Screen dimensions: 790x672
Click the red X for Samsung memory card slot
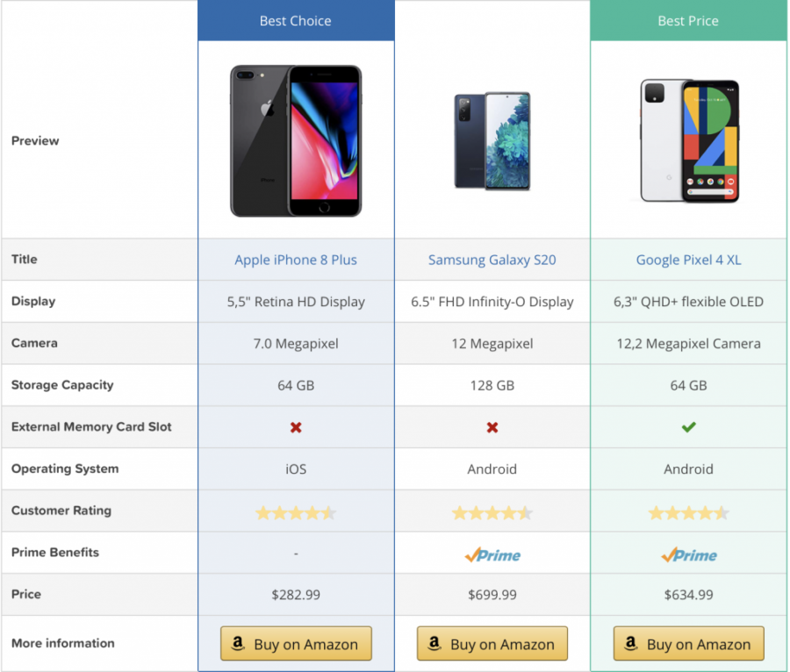(x=492, y=427)
